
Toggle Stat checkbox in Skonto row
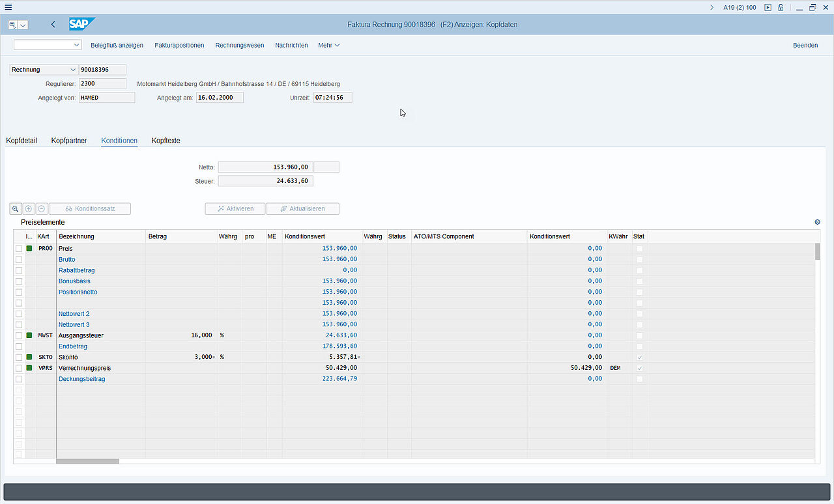pos(639,357)
